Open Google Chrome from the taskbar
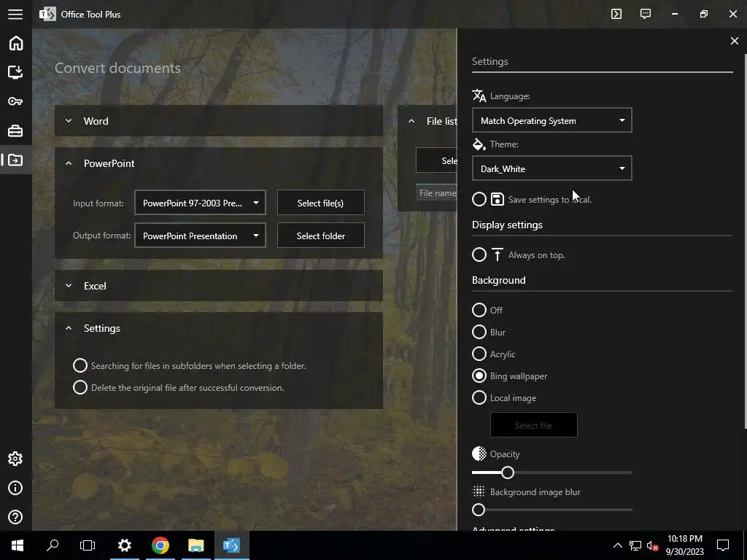747x560 pixels. click(x=160, y=545)
